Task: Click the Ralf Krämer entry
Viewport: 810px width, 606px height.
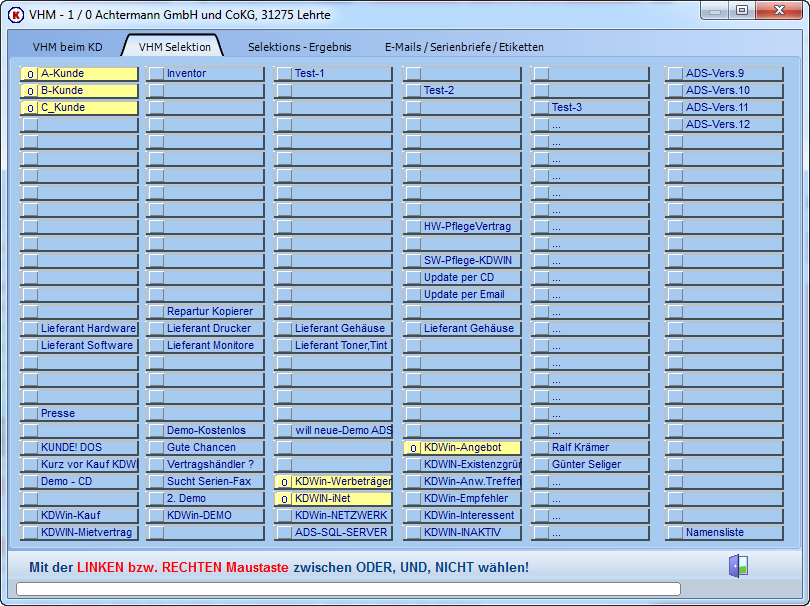Action: 590,447
